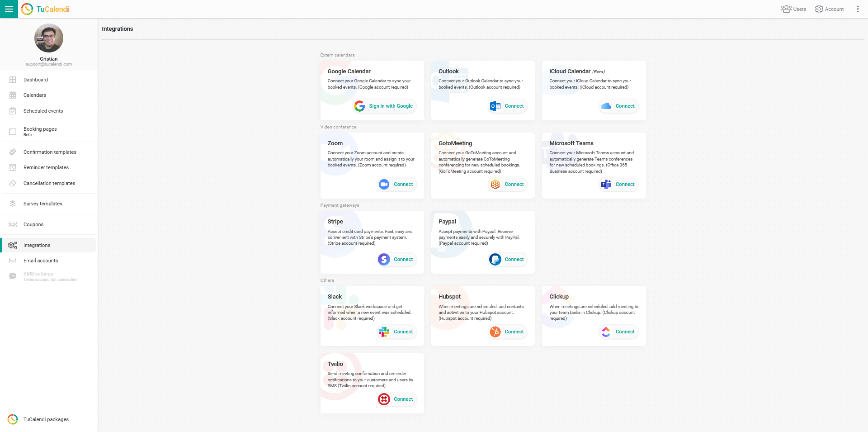Open TuCalendi packages at the bottom
Viewport: 868px width, 432px height.
(46, 419)
